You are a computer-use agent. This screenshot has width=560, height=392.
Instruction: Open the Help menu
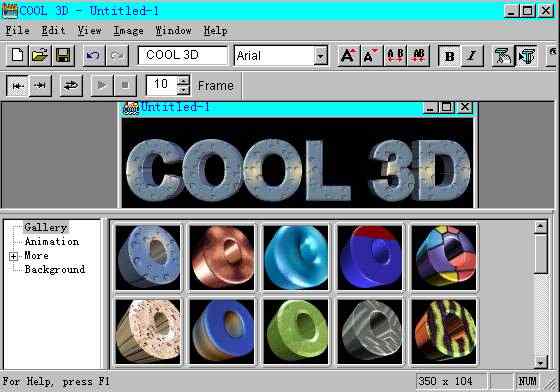[x=215, y=31]
